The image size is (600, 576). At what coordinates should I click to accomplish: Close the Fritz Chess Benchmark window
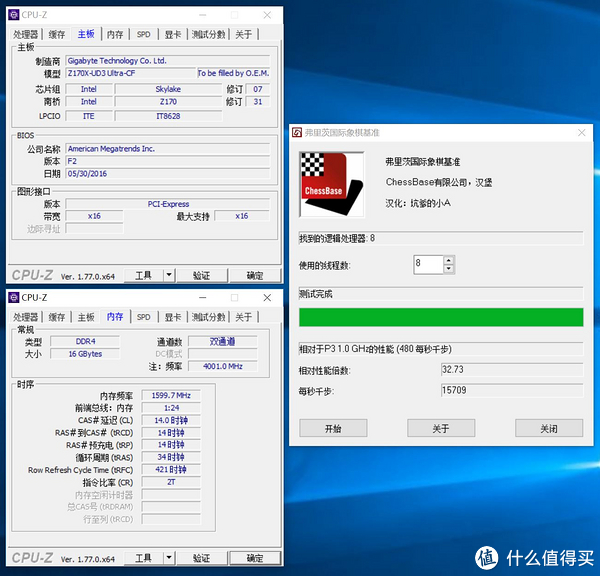coord(582,132)
